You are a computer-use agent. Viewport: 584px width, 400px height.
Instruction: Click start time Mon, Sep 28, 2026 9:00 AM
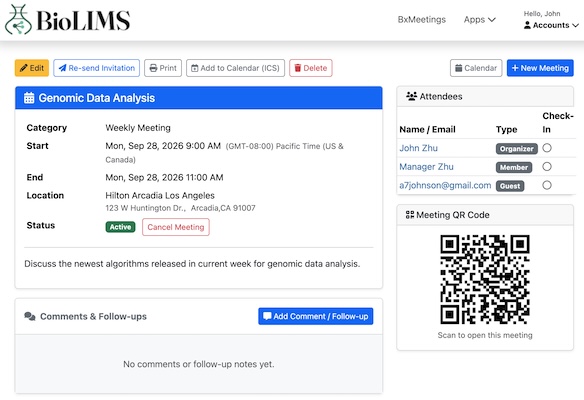tap(163, 146)
